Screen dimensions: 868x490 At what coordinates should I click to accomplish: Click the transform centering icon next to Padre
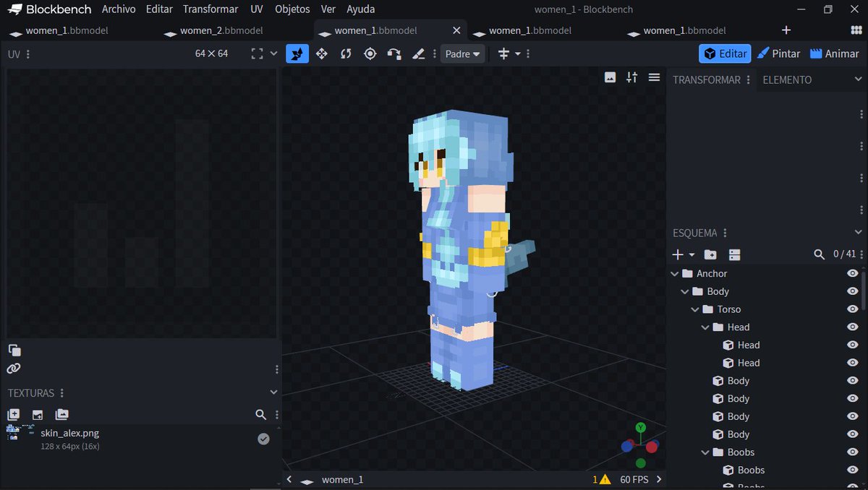click(504, 53)
